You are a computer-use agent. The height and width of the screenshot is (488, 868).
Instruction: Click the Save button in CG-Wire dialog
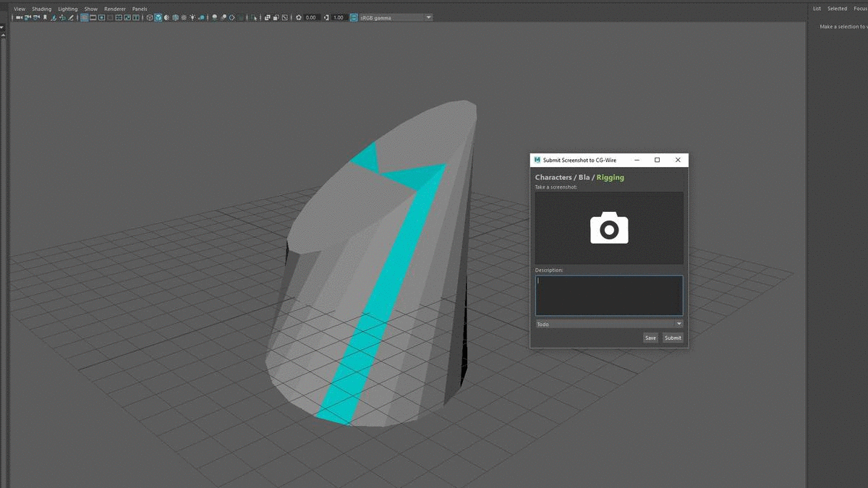tap(650, 338)
